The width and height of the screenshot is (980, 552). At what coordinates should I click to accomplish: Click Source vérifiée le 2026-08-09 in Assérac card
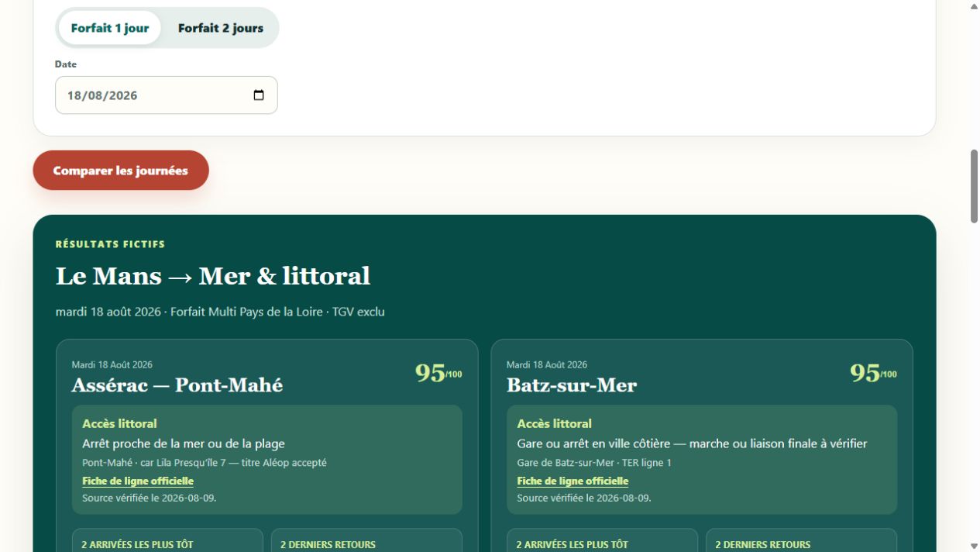[x=149, y=498]
